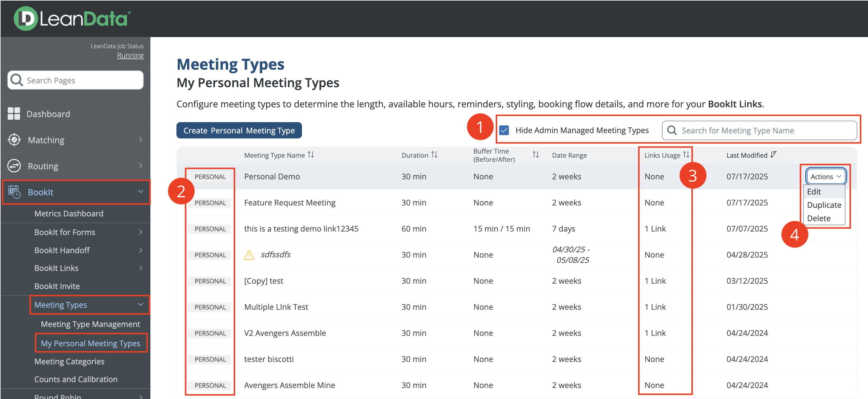Click the Routing arrows icon
The height and width of the screenshot is (399, 868).
tap(14, 166)
